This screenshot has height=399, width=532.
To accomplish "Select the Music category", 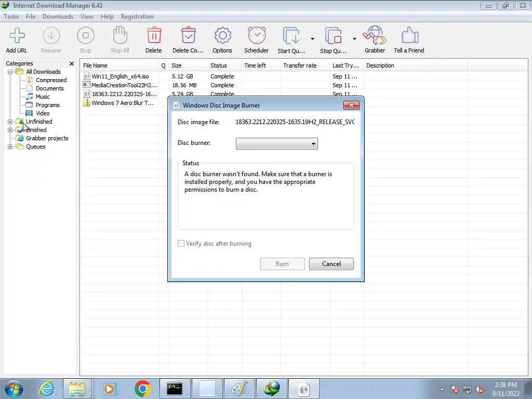I will tap(43, 97).
